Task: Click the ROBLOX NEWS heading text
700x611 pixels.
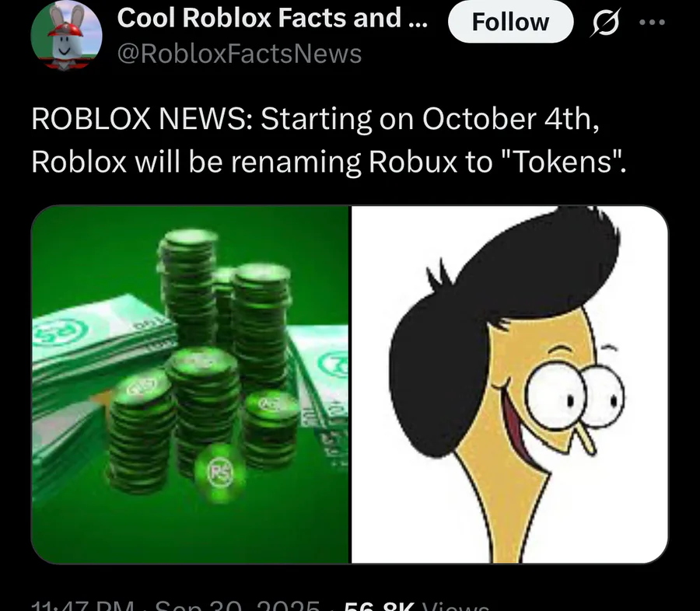Action: pyautogui.click(x=142, y=119)
